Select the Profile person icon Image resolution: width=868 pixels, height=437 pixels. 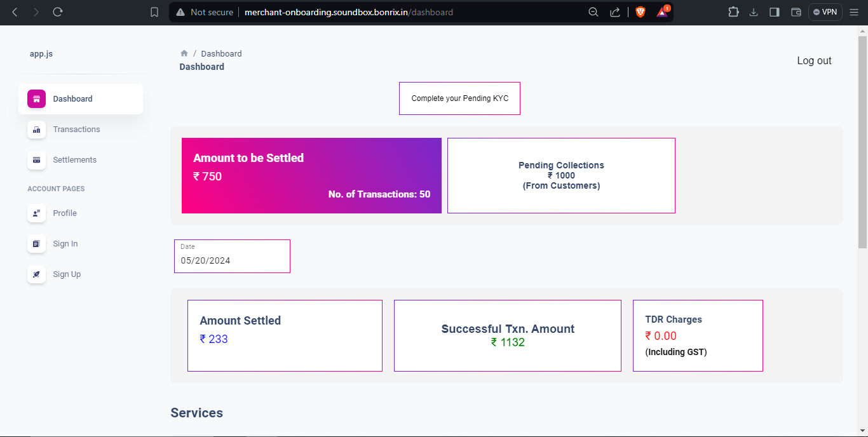coord(36,213)
